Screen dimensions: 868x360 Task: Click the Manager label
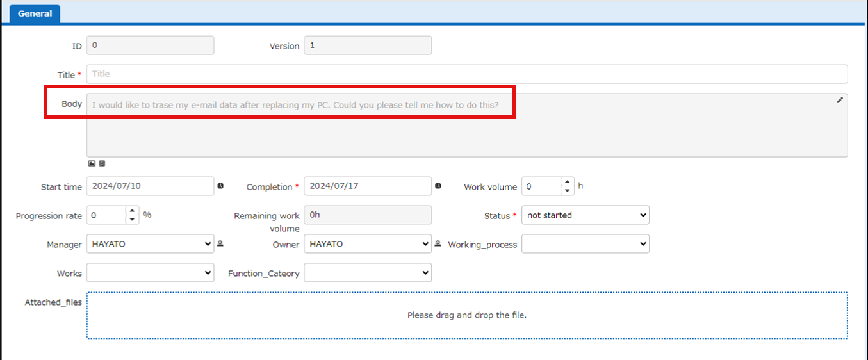[x=64, y=245]
